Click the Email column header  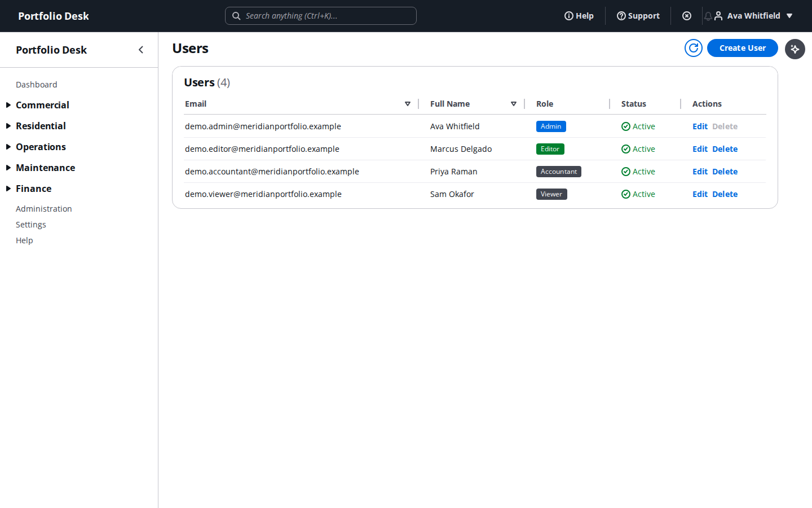tap(196, 104)
